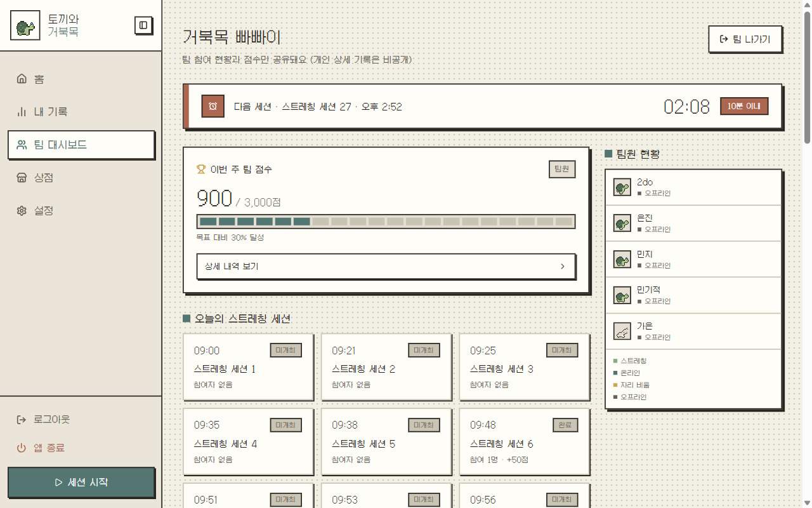The height and width of the screenshot is (508, 812).
Task: Go to 내 기록 page
Action: coord(81,112)
